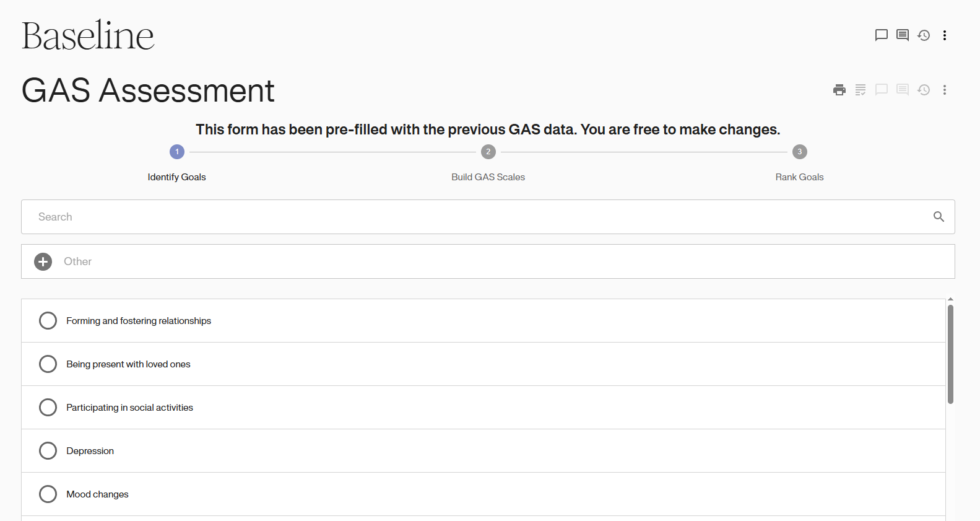Select the Being present with loved ones goal

click(x=48, y=364)
